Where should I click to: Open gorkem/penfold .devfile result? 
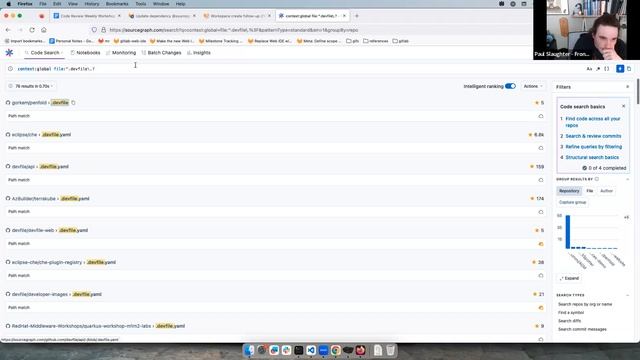(x=40, y=102)
